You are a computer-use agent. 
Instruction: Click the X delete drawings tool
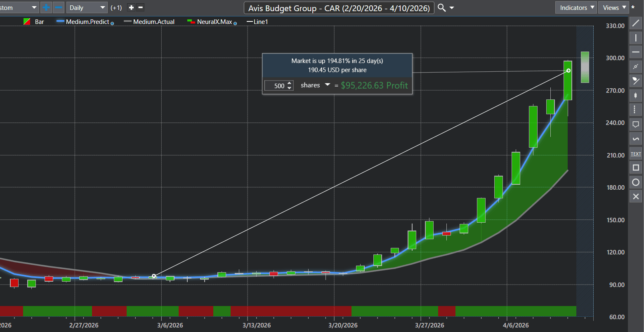636,197
